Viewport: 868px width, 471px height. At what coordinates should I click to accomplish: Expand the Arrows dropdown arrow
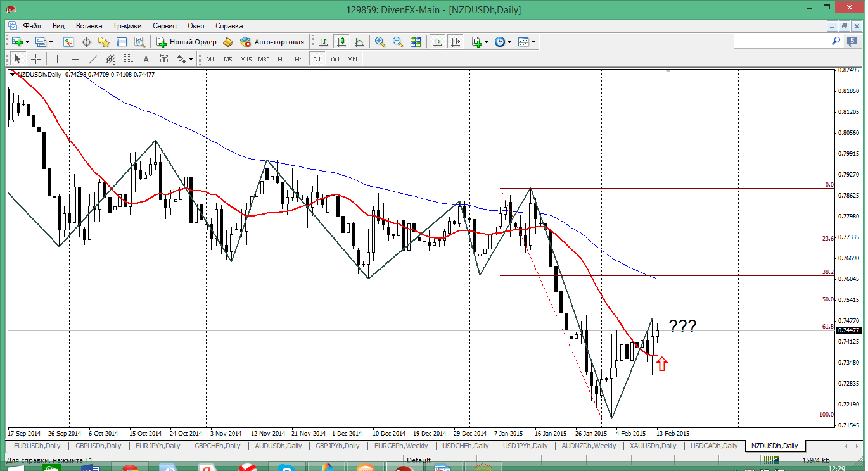[191, 59]
